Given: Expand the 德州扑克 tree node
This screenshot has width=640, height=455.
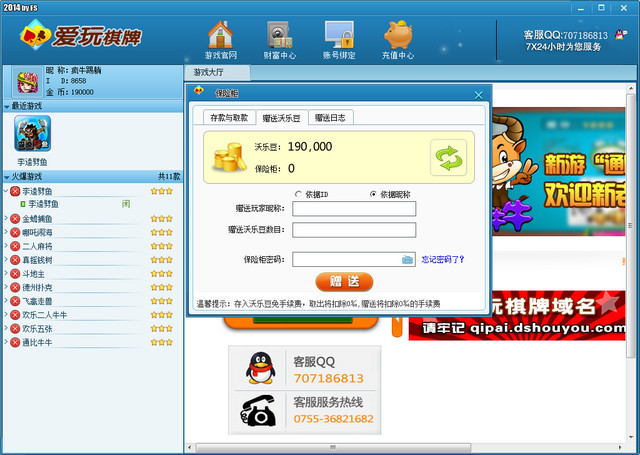Looking at the screenshot, I should click(x=6, y=287).
